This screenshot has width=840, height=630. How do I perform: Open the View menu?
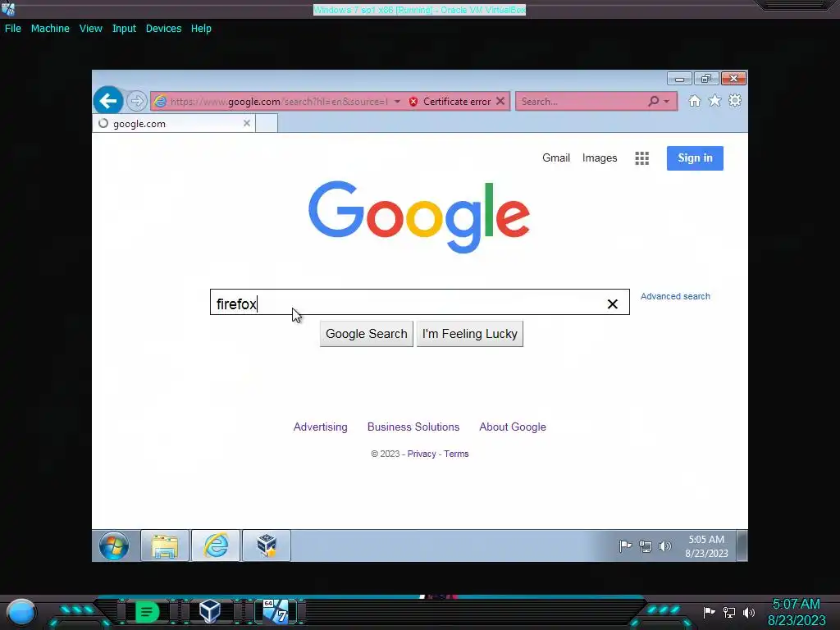(x=90, y=29)
